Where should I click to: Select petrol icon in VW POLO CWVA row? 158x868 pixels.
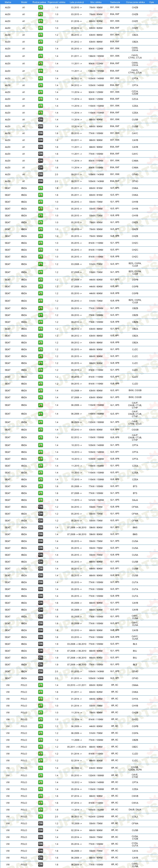click(41, 803)
